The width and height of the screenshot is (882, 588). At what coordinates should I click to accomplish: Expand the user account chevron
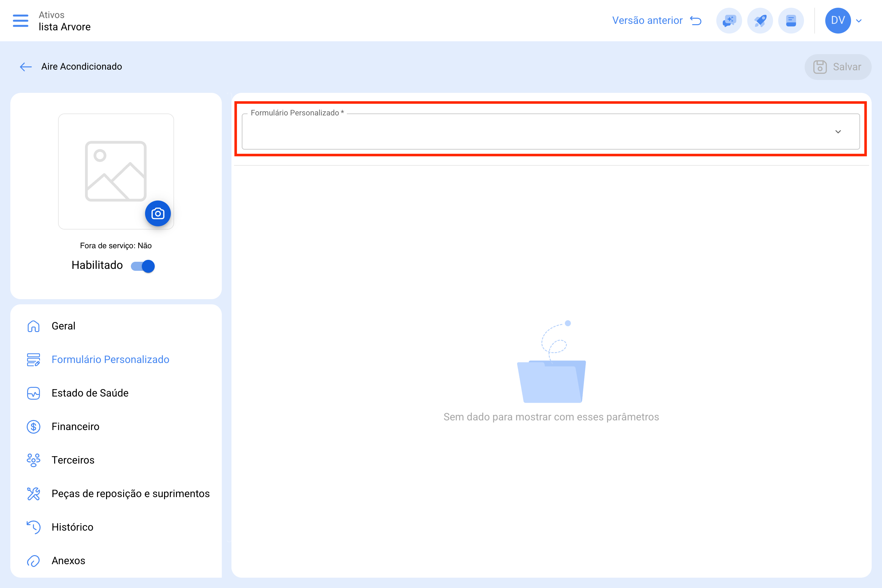[x=859, y=21]
